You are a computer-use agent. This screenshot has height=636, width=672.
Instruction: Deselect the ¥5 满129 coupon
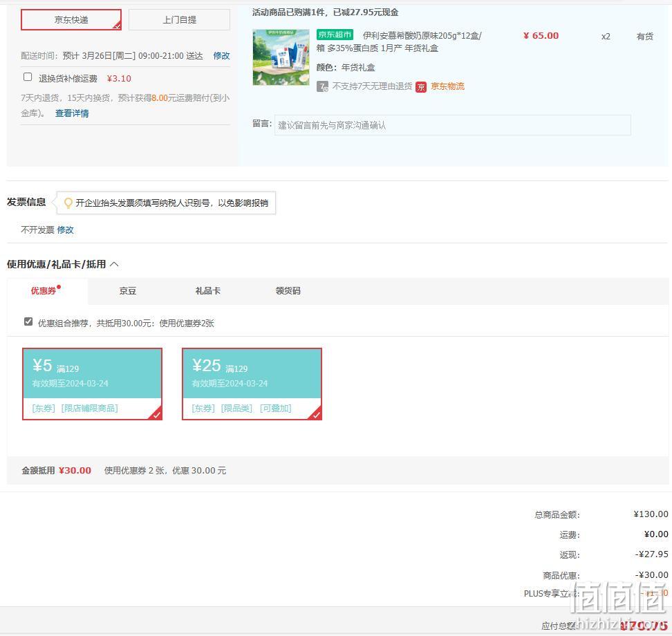(x=92, y=384)
